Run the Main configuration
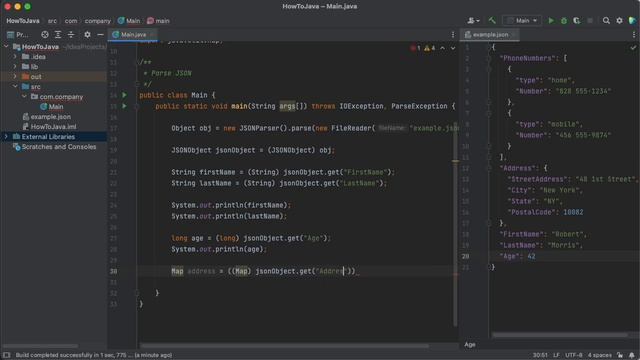 point(551,20)
